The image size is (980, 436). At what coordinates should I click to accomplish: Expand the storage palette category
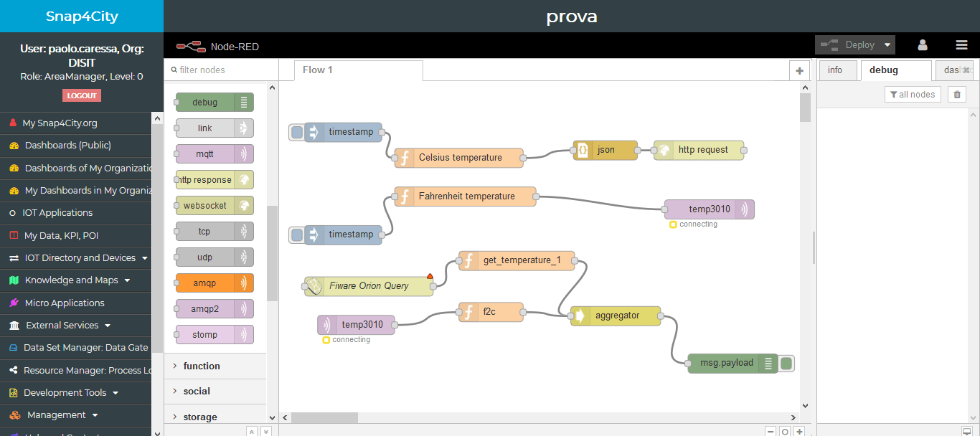[215, 417]
